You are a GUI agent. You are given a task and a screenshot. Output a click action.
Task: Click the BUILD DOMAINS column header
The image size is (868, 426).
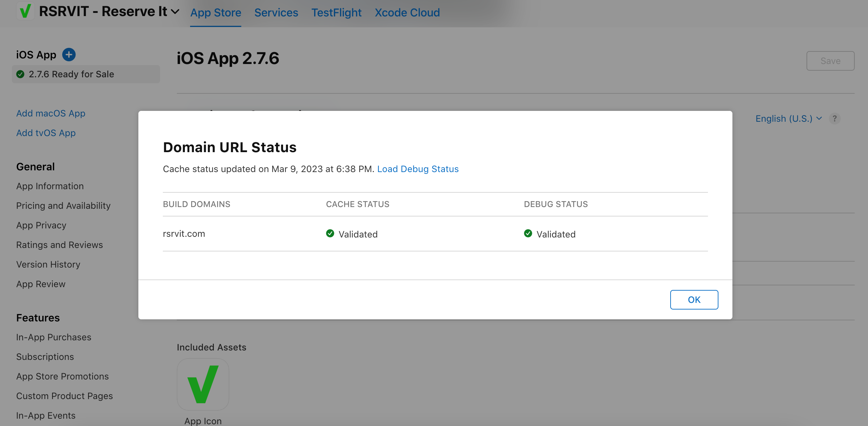(196, 204)
